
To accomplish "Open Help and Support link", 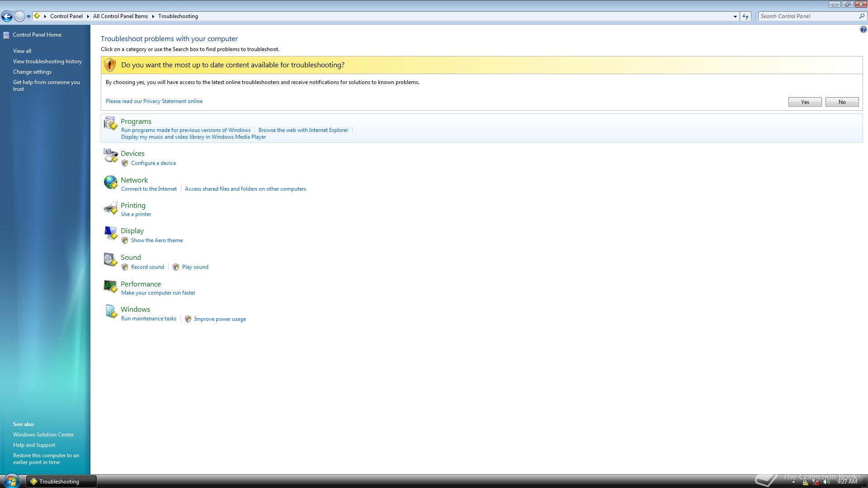I will [x=34, y=445].
